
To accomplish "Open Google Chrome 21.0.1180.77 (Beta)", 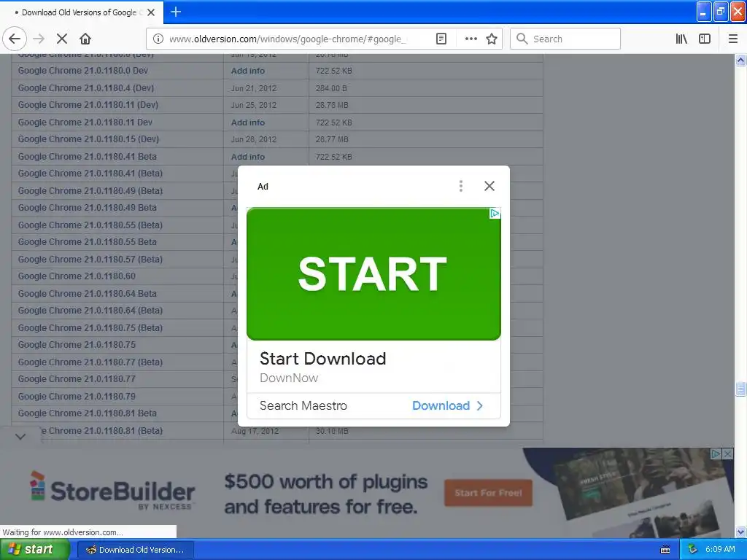I will click(90, 362).
